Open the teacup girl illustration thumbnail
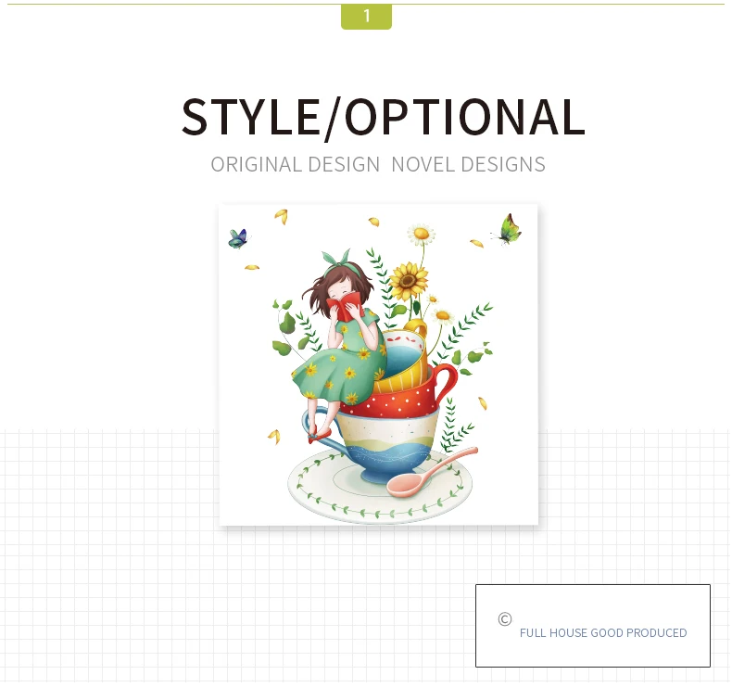This screenshot has height=700, width=732. 379,364
